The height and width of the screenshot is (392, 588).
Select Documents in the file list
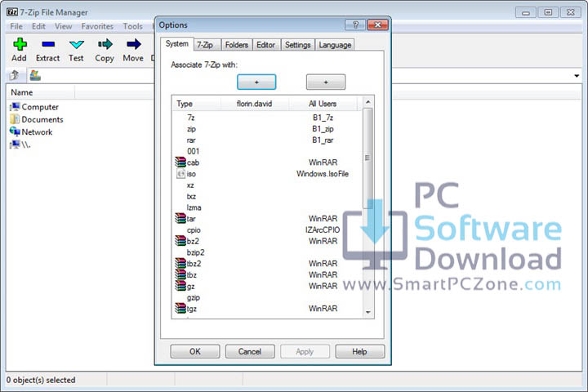pyautogui.click(x=37, y=119)
